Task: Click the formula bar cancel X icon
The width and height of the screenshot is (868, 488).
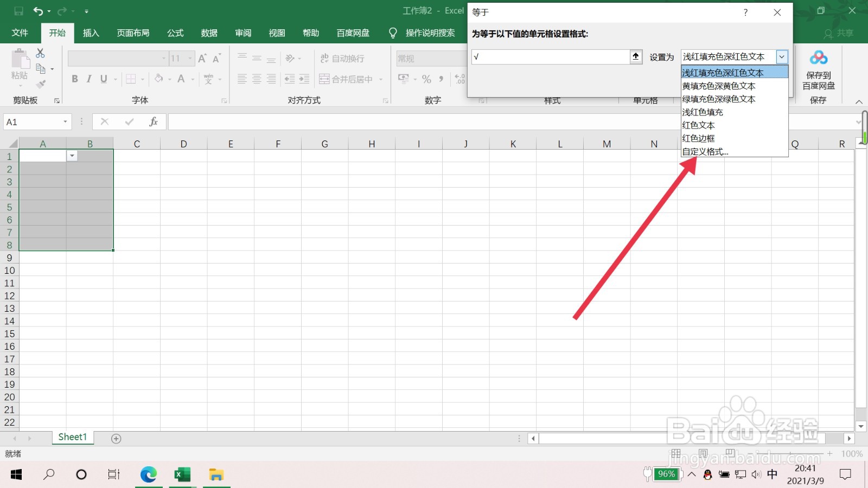Action: (x=105, y=122)
